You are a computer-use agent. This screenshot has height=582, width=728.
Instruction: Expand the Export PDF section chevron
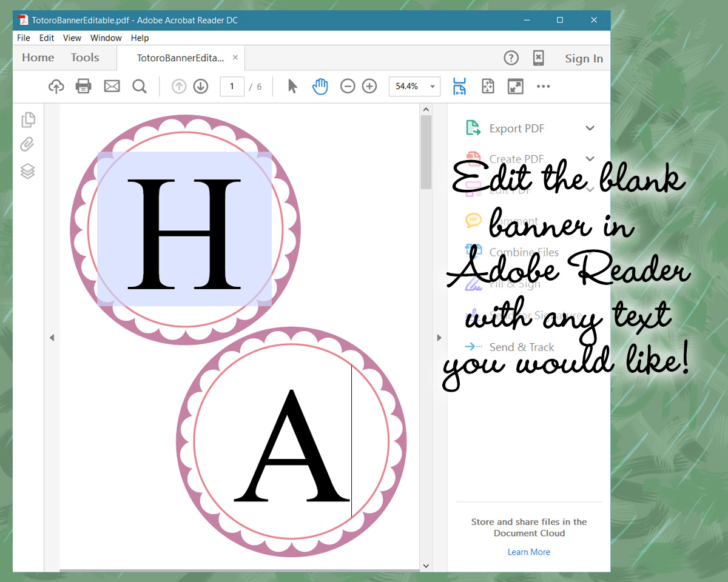point(590,129)
